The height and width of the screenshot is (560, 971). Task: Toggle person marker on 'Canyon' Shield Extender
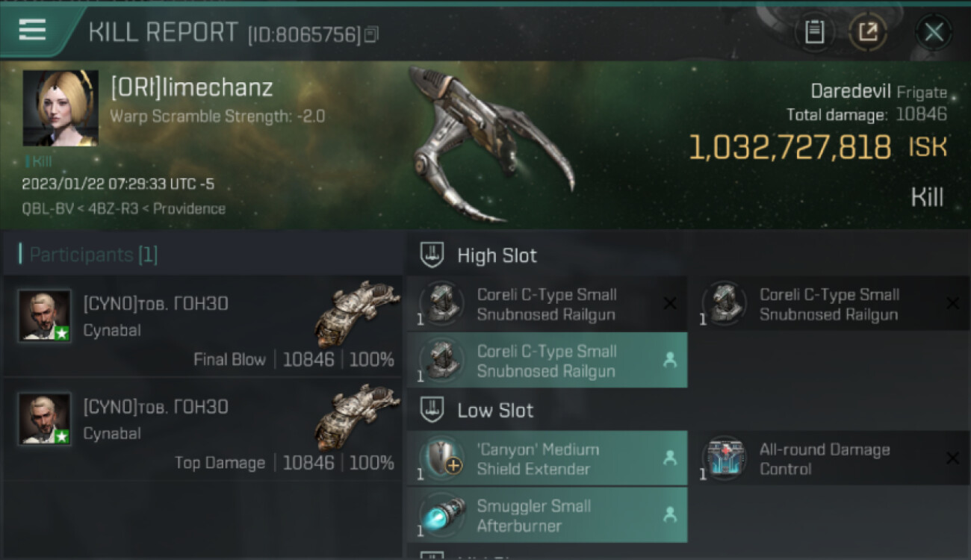click(670, 458)
